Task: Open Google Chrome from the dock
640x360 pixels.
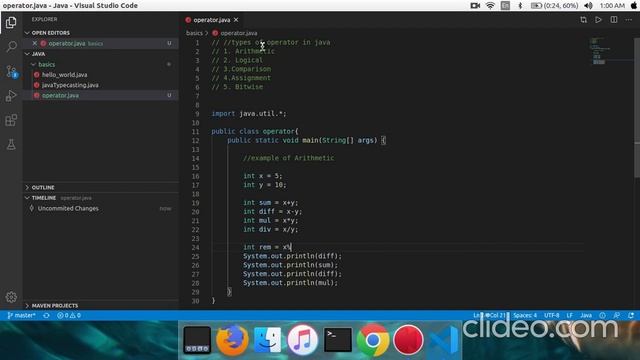Action: 373,340
